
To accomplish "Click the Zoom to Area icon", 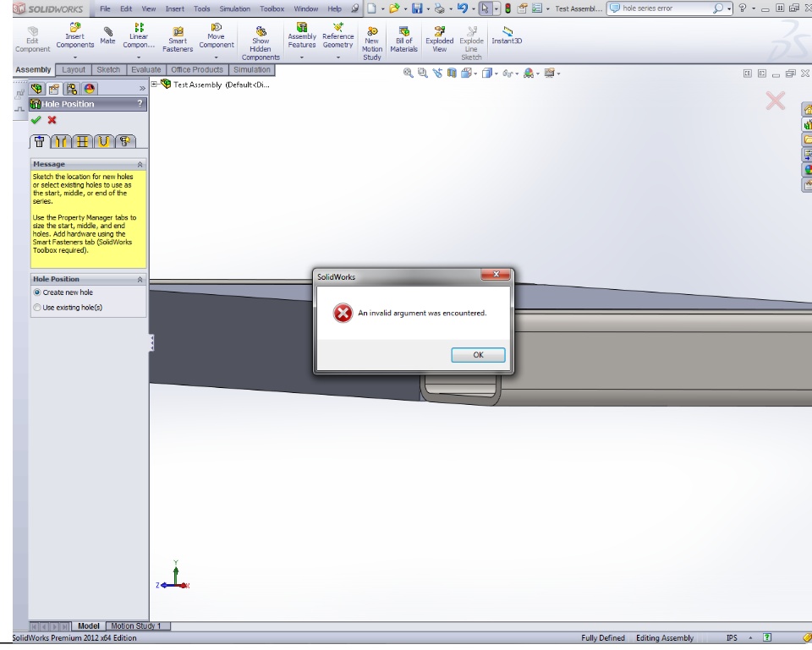I will (x=423, y=73).
